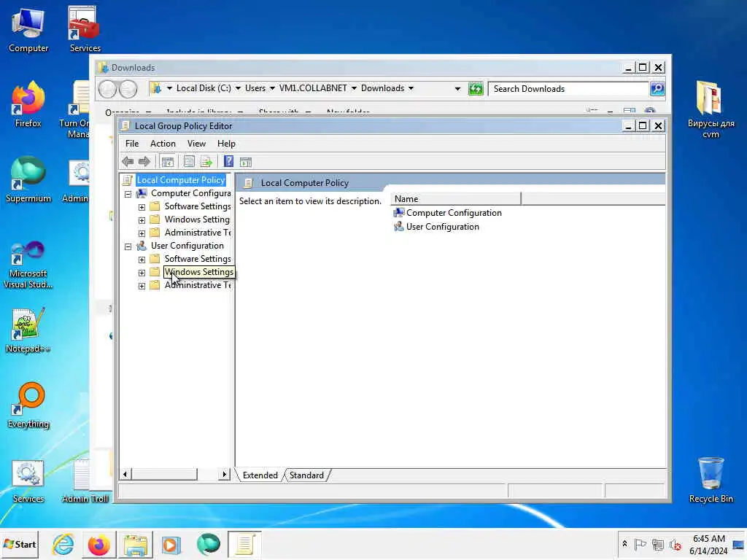The height and width of the screenshot is (560, 747).
Task: Click the Refresh button in Downloads address bar
Action: (476, 88)
